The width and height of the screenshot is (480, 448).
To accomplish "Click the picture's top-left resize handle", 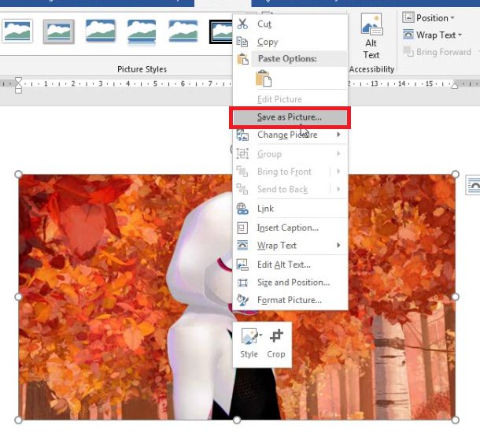I will [x=18, y=174].
